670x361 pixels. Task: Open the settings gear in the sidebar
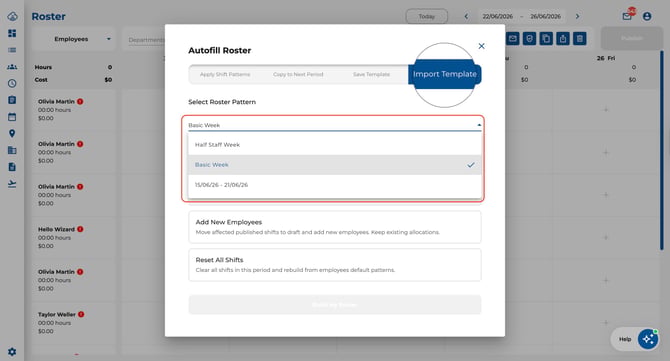[x=12, y=352]
